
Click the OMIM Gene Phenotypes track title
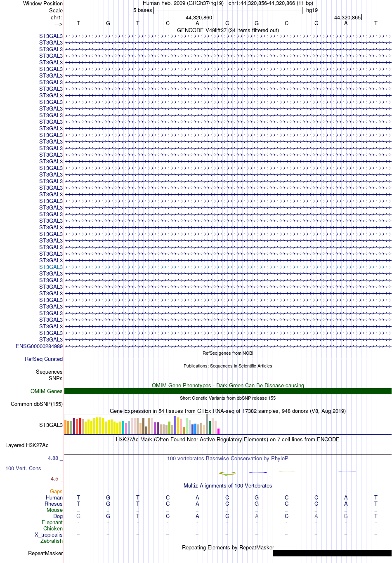pos(228,385)
